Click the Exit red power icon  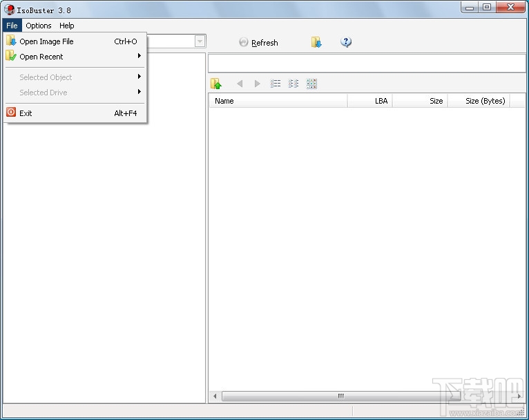click(x=11, y=112)
